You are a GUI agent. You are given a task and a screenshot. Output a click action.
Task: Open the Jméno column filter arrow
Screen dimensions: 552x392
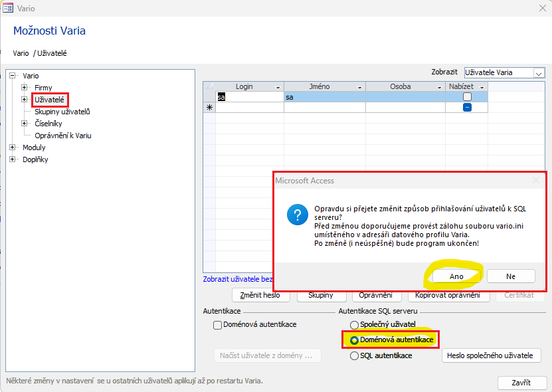(x=359, y=87)
